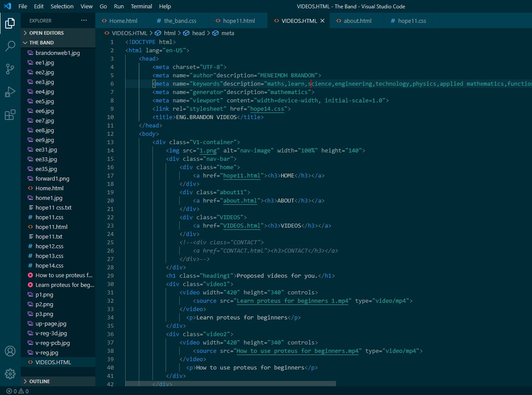The height and width of the screenshot is (395, 532).
Task: Place cursor in title text on line 10
Action: click(206, 117)
